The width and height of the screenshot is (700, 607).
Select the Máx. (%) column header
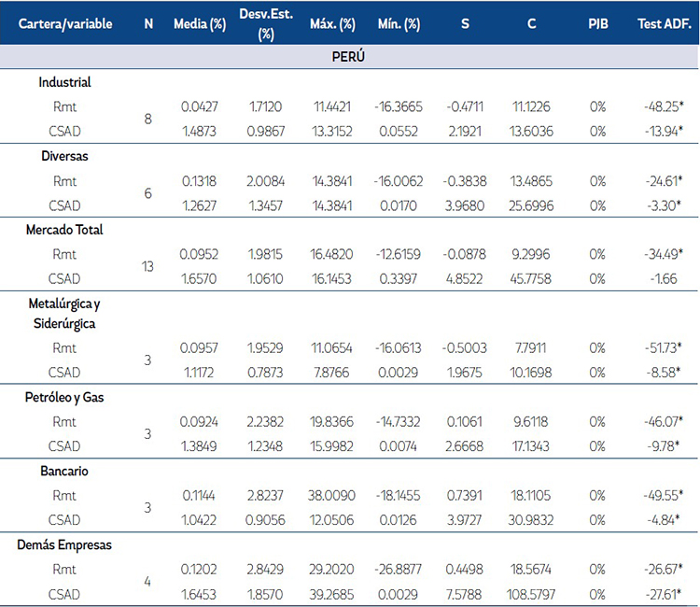pos(332,24)
